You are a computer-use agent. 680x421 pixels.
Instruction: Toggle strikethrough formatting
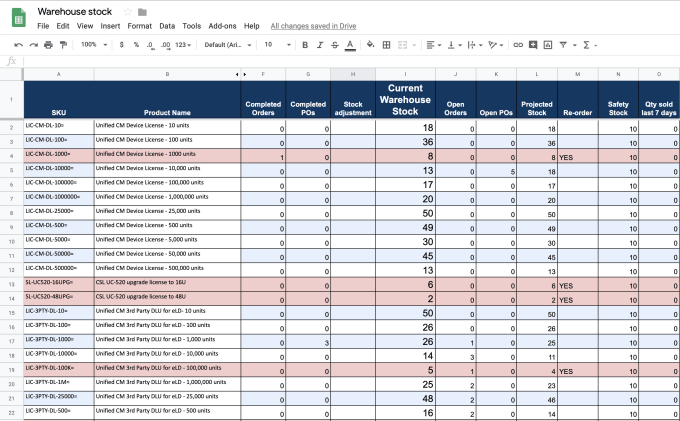click(x=335, y=45)
